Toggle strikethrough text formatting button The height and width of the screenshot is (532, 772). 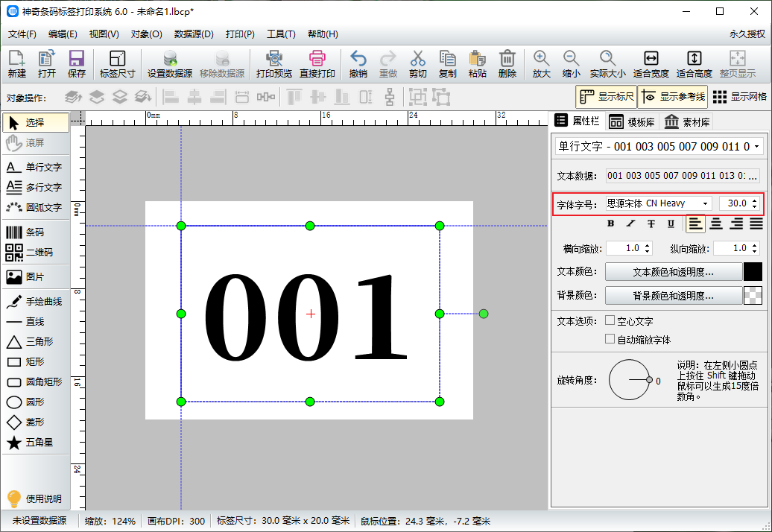651,224
